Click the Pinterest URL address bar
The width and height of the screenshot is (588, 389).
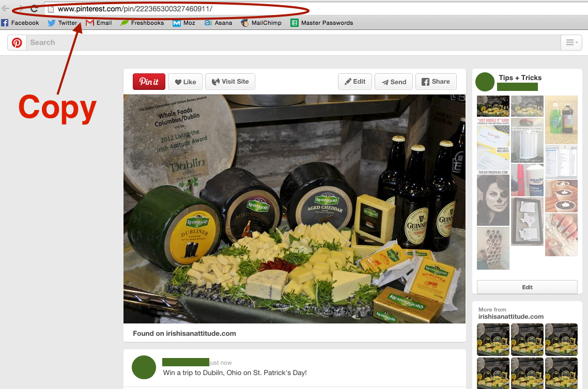(316, 9)
